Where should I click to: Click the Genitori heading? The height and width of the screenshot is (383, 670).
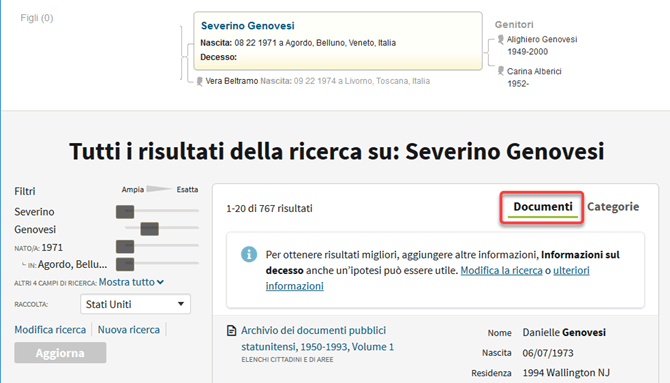point(514,25)
